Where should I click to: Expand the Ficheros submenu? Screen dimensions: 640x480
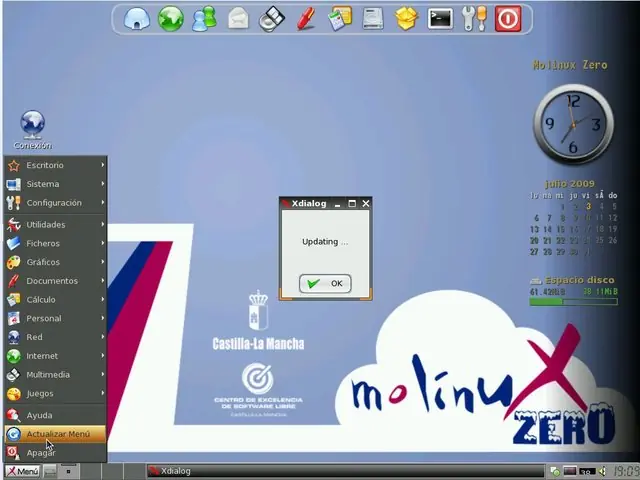click(x=56, y=243)
